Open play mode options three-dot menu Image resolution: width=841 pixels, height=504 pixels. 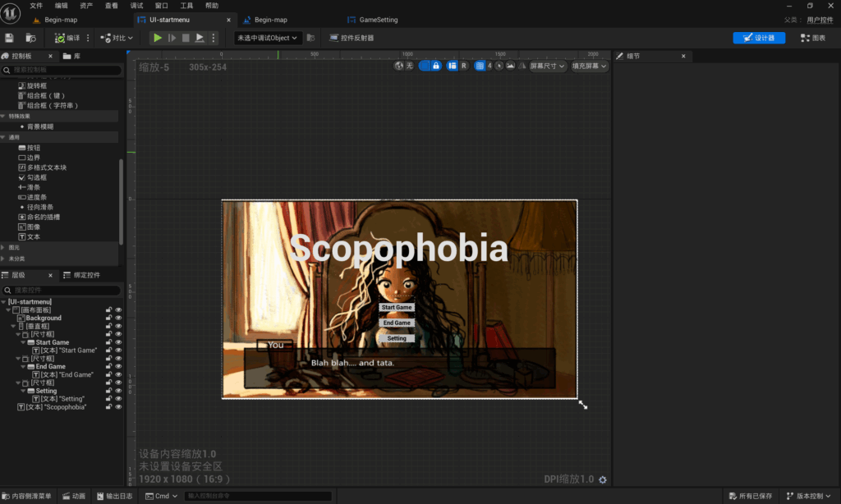point(214,38)
